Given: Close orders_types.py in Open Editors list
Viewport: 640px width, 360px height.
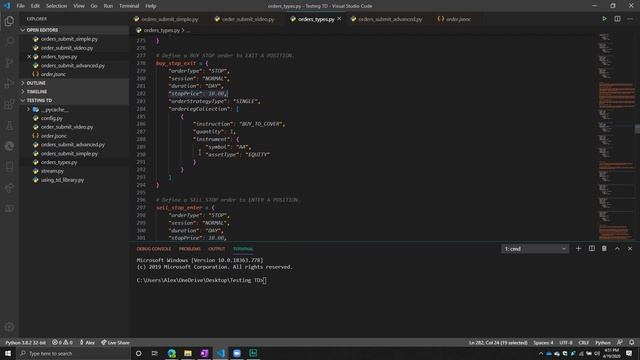Looking at the screenshot, I should pos(29,57).
